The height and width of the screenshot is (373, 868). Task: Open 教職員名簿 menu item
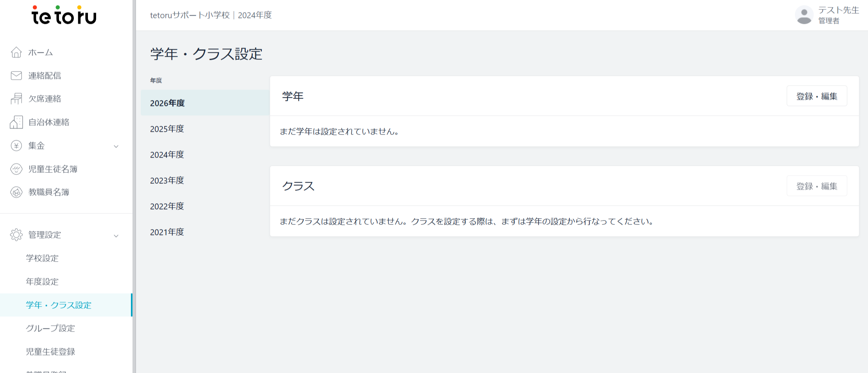[x=49, y=192]
